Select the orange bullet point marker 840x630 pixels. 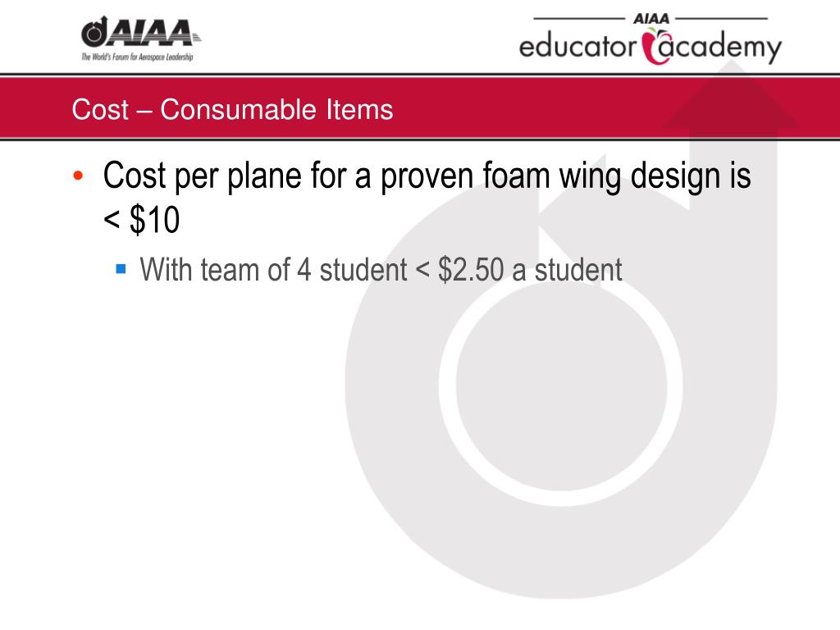tap(78, 176)
